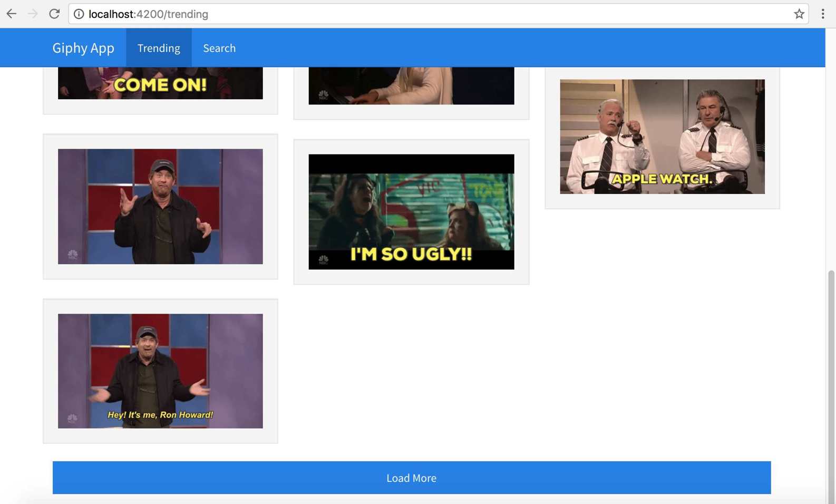Select the partially visible GIF above I'M SO UGLY!!
836x504 pixels.
tap(411, 86)
